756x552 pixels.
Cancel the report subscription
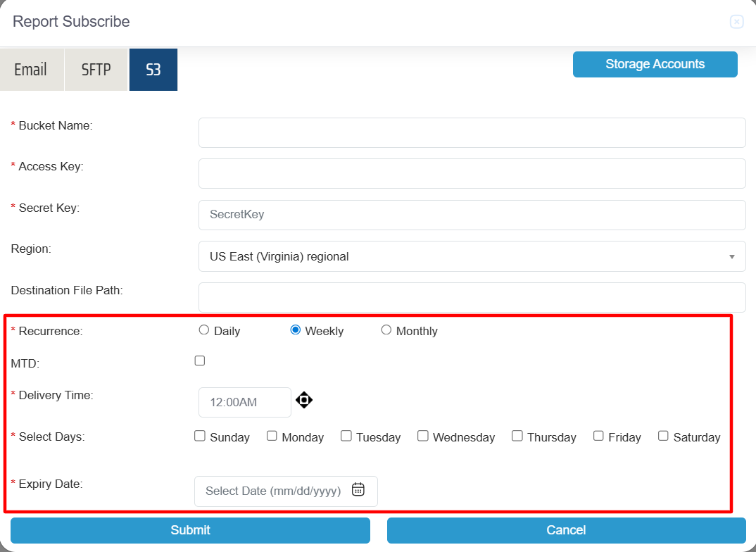point(566,530)
